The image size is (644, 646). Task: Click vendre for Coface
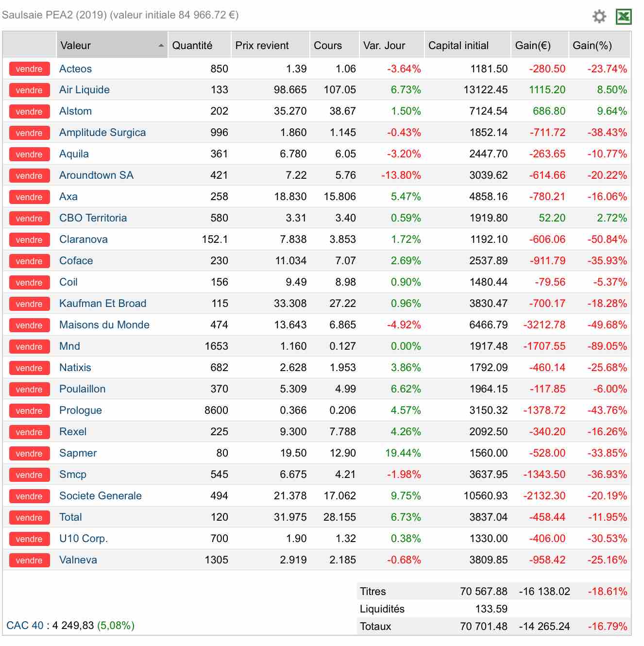(29, 261)
